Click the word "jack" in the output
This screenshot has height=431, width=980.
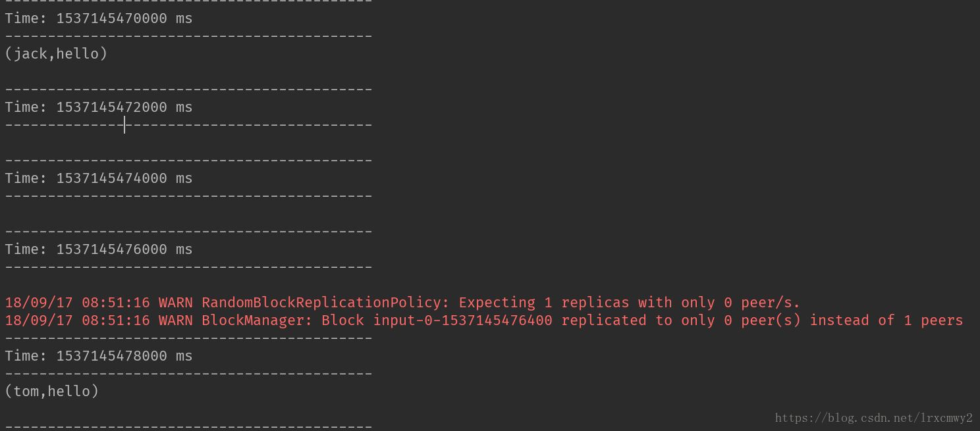pyautogui.click(x=30, y=54)
